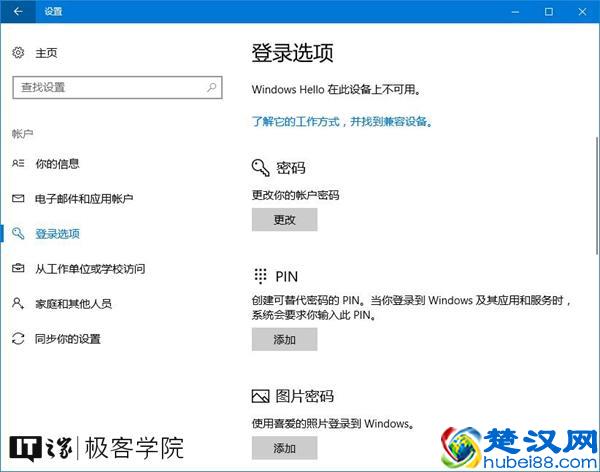This screenshot has height=472, width=600.
Task: Click the key icon next to 密码 heading
Action: click(261, 168)
